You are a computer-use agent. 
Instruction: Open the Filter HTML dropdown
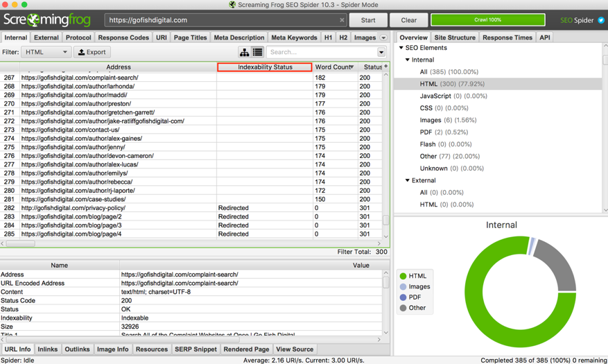pyautogui.click(x=46, y=52)
